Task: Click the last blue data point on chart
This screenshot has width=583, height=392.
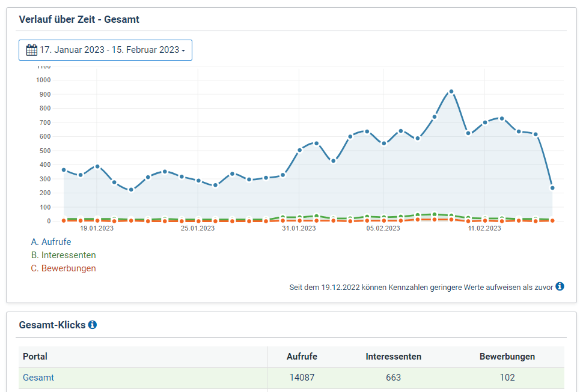Action: tap(552, 188)
